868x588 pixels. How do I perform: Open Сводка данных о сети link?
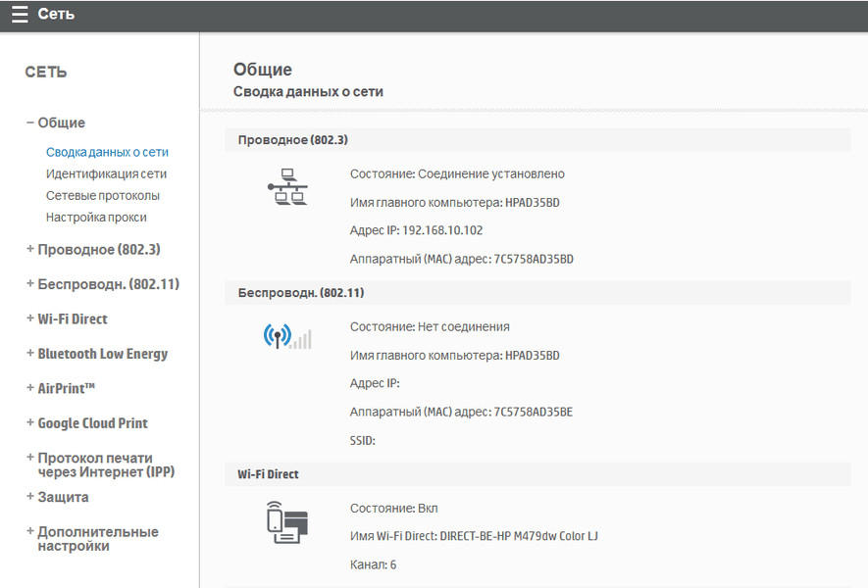tap(107, 152)
